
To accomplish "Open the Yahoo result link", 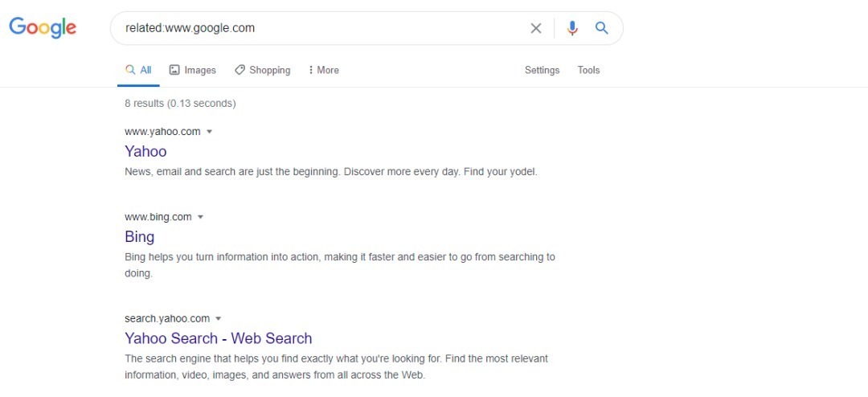I will tap(145, 151).
